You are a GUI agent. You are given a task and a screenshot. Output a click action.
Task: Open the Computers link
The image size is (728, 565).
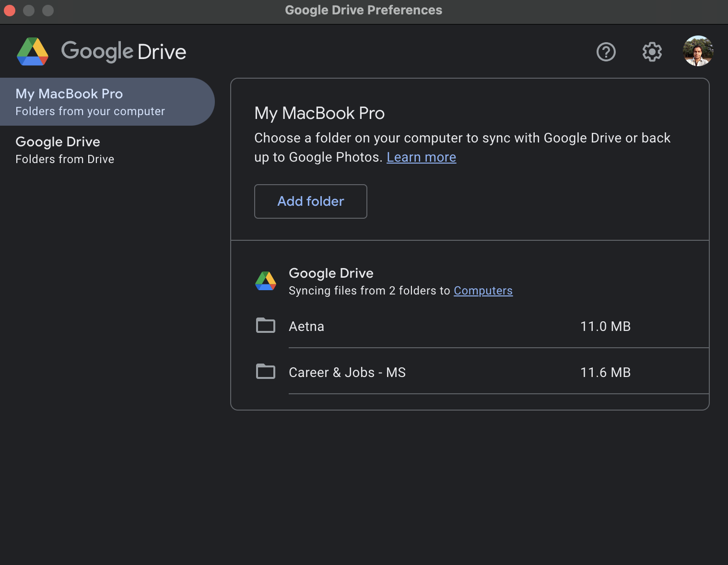[x=483, y=291]
